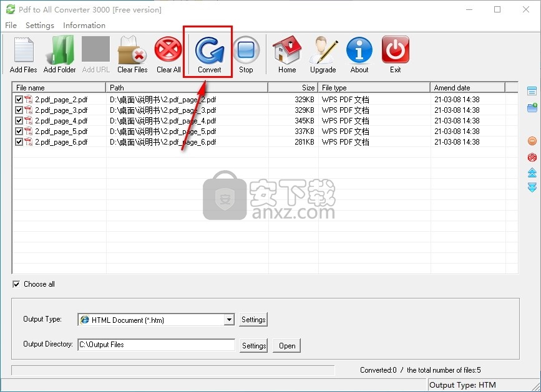Uncheck the 2.pdf_page_5.pdf checkbox

tap(19, 131)
